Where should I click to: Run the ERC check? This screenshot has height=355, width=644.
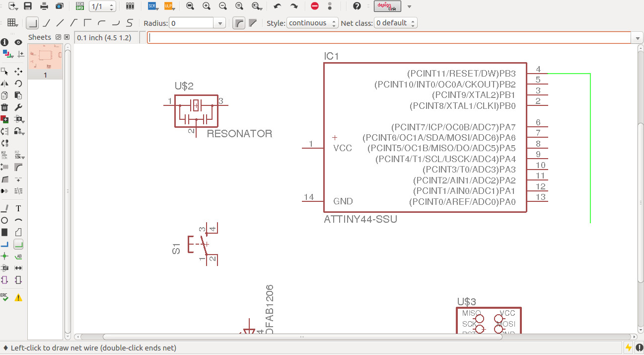click(x=5, y=297)
